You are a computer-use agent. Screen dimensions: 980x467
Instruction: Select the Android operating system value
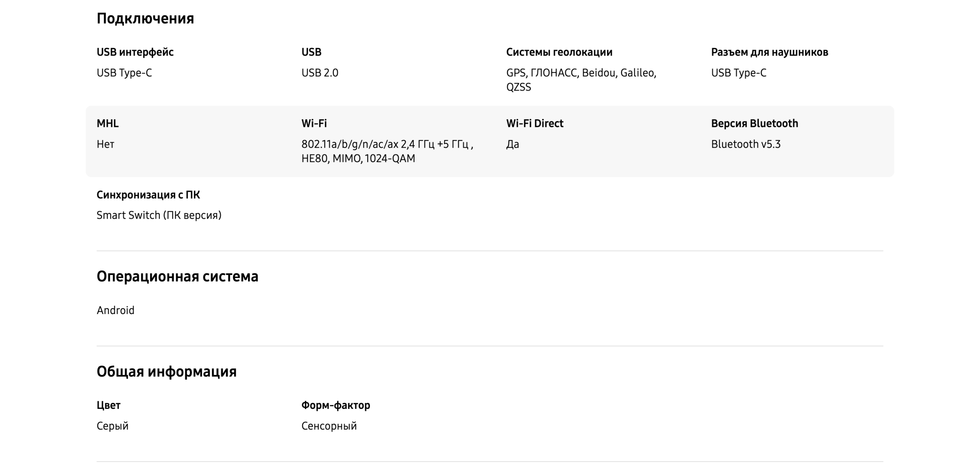click(x=115, y=310)
